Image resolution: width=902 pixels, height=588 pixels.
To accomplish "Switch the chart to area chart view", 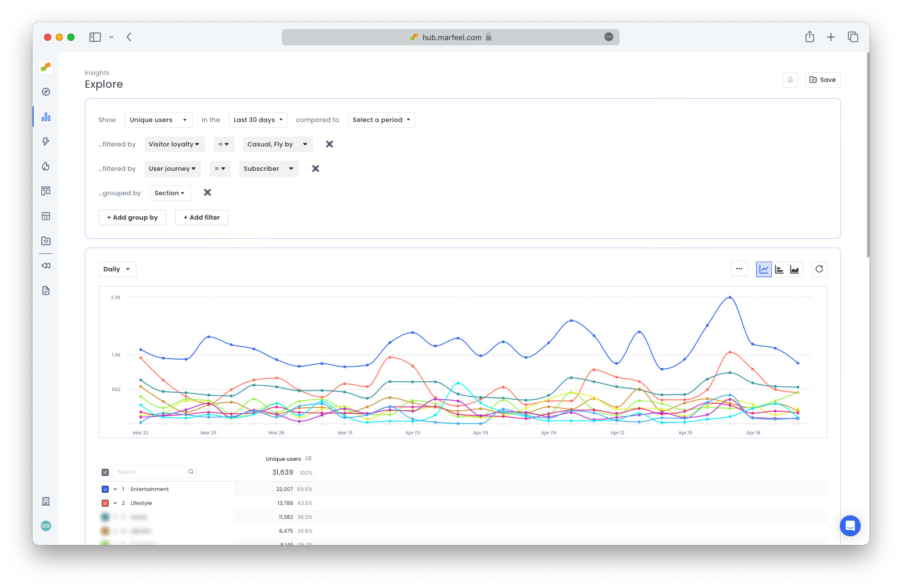I will [x=795, y=269].
